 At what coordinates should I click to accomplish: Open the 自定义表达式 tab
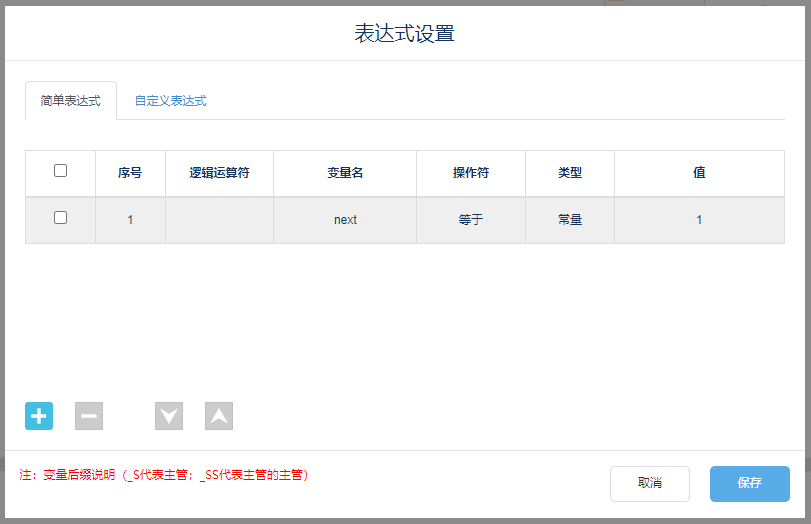coord(170,101)
